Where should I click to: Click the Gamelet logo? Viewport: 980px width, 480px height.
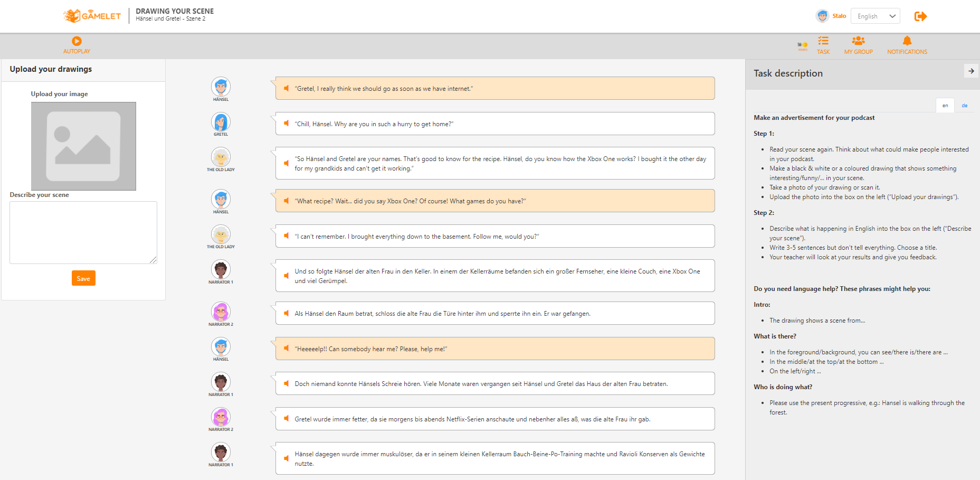click(x=92, y=16)
